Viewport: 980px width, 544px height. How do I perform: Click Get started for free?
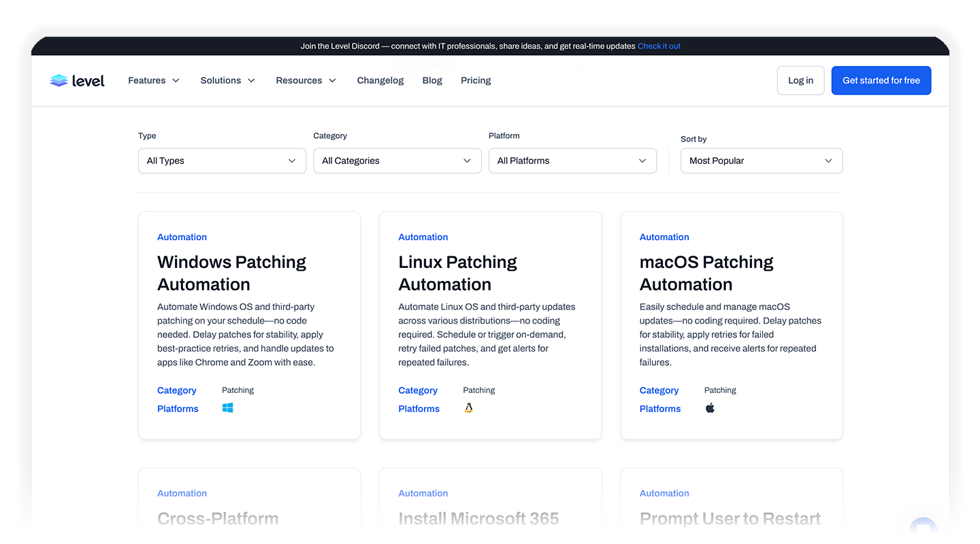(x=881, y=80)
